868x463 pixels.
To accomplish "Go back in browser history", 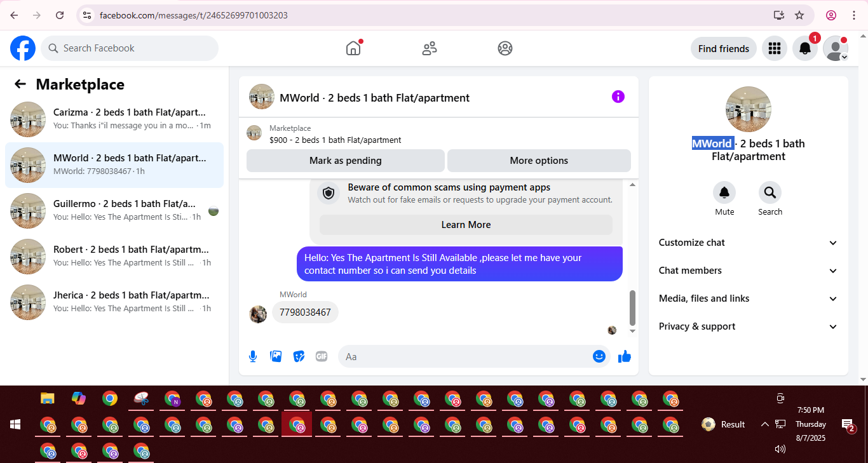I will pos(14,15).
